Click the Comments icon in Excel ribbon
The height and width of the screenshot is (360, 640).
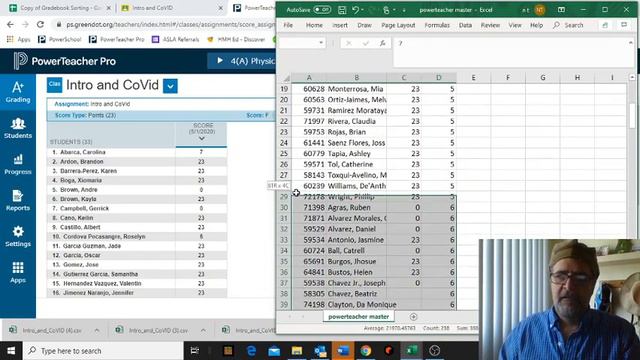tap(624, 25)
